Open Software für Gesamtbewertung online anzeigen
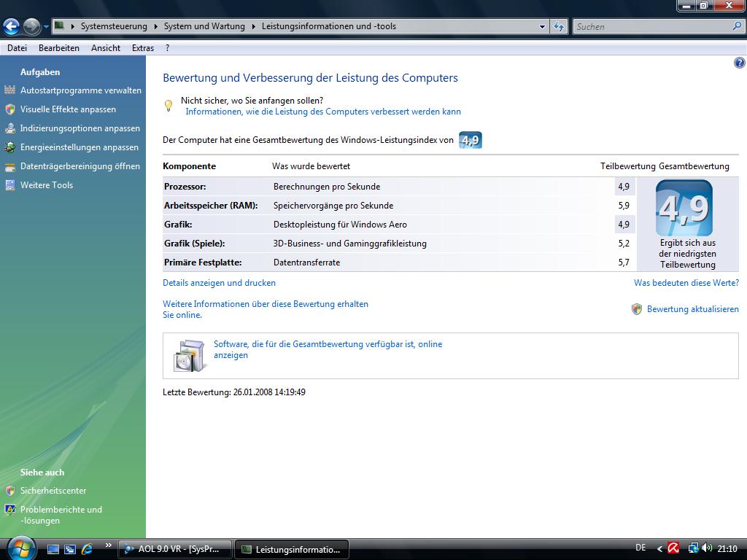747x560 pixels. (x=328, y=349)
